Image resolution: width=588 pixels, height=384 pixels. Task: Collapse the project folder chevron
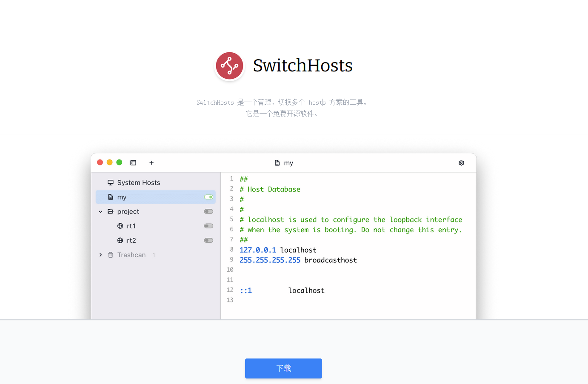point(100,211)
